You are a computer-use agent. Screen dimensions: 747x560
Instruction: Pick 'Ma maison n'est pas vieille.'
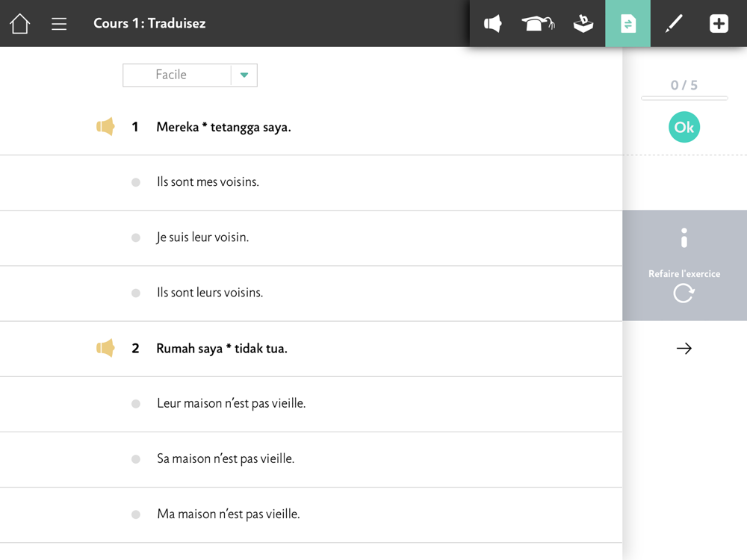[228, 514]
